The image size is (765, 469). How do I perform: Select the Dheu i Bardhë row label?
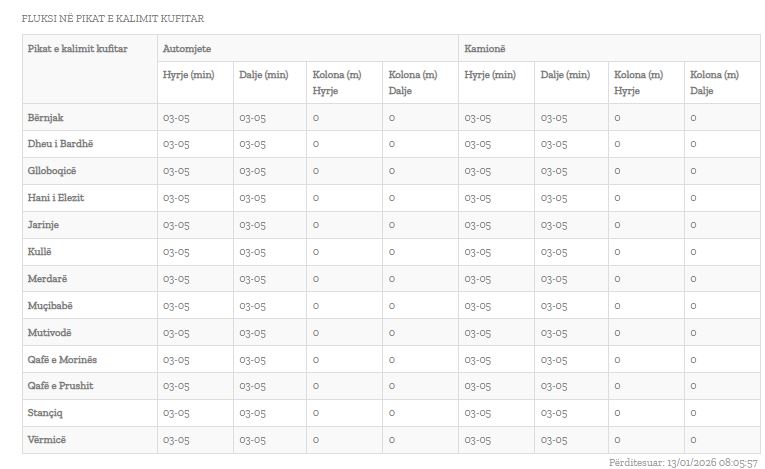60,144
